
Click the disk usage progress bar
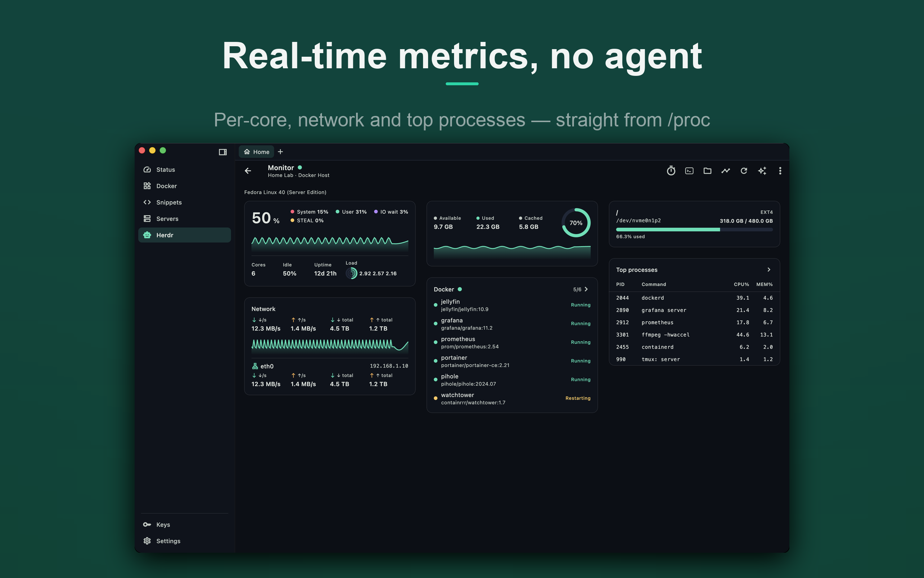(x=694, y=229)
